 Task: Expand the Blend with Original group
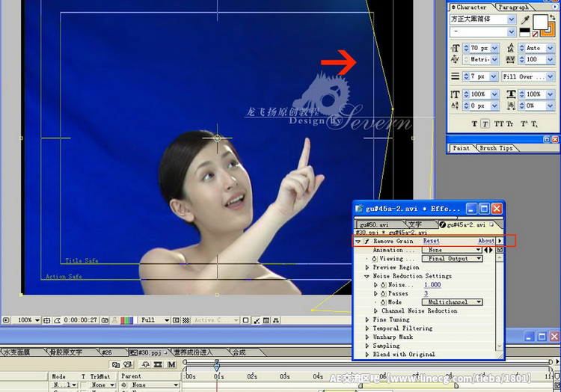(x=367, y=355)
